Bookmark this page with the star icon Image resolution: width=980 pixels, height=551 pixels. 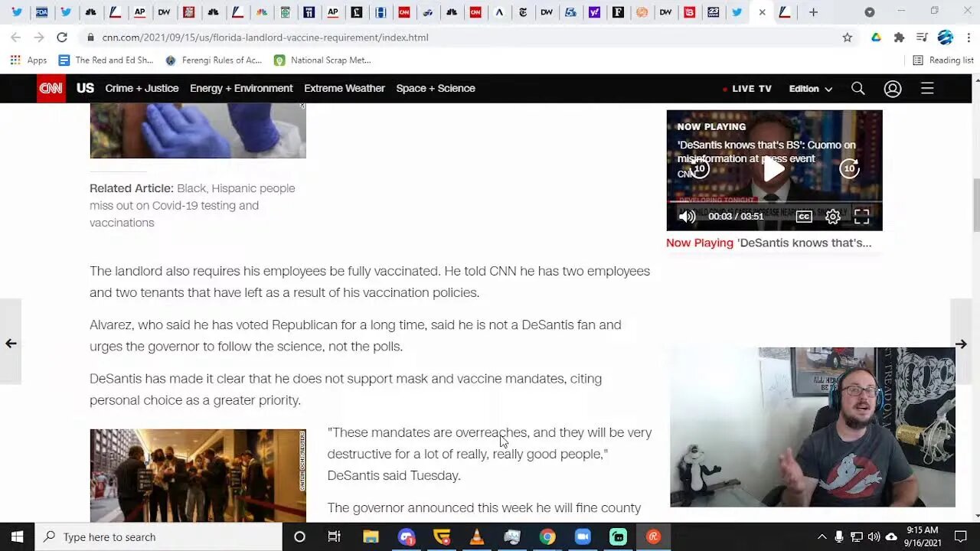pyautogui.click(x=847, y=37)
